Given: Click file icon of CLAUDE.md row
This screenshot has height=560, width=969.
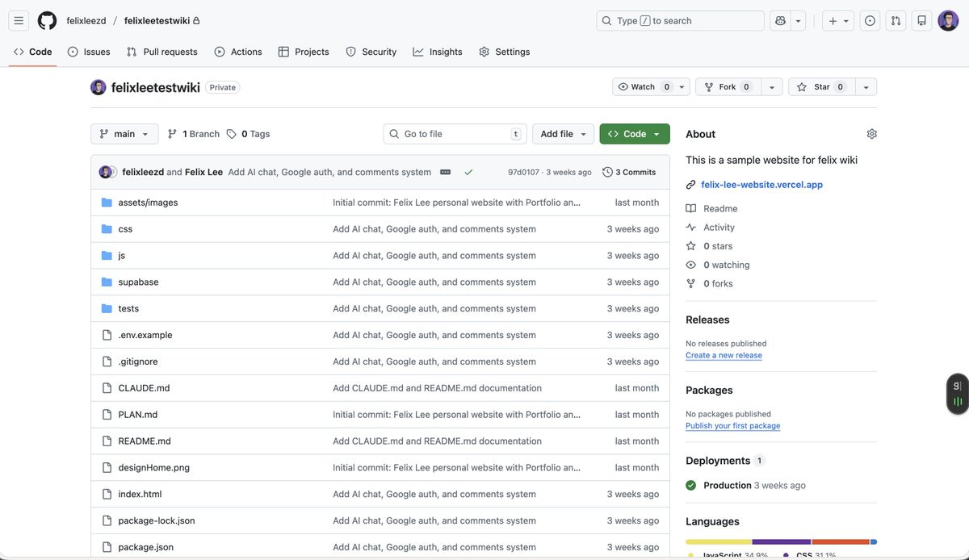Looking at the screenshot, I should [x=107, y=388].
